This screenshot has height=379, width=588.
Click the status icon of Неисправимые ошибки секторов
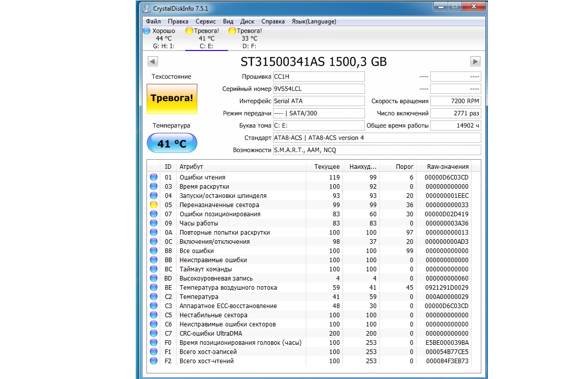tap(154, 324)
